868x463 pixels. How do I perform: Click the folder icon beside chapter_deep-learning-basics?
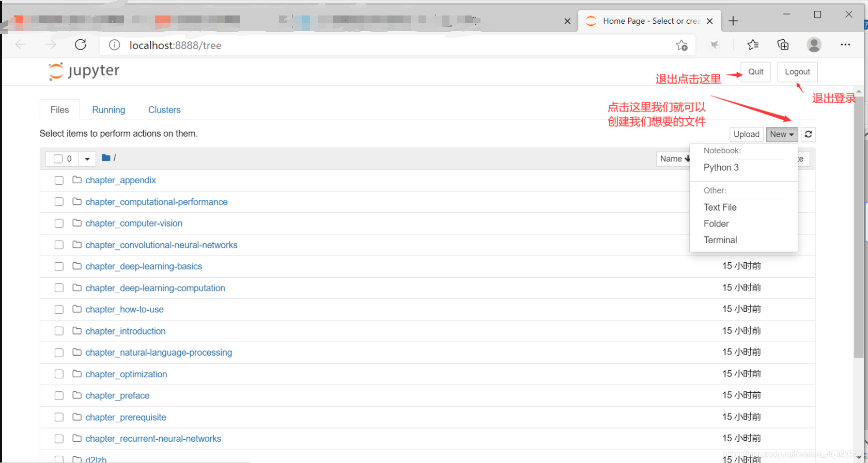pos(77,266)
